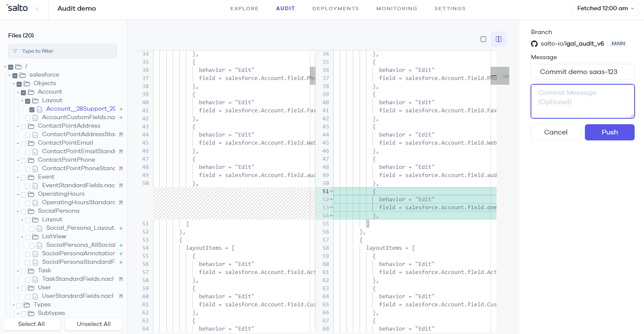Collapse the Account folder arrow
The width and height of the screenshot is (644, 334).
(18, 92)
